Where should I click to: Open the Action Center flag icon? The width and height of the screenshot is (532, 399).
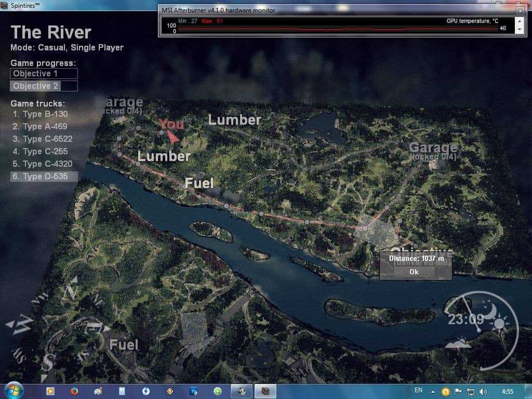tap(458, 392)
